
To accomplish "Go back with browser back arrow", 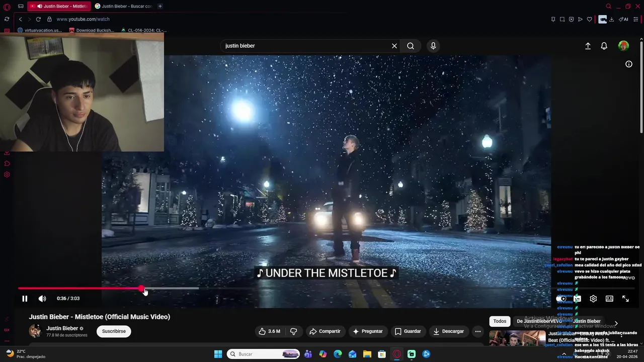I will tap(20, 19).
